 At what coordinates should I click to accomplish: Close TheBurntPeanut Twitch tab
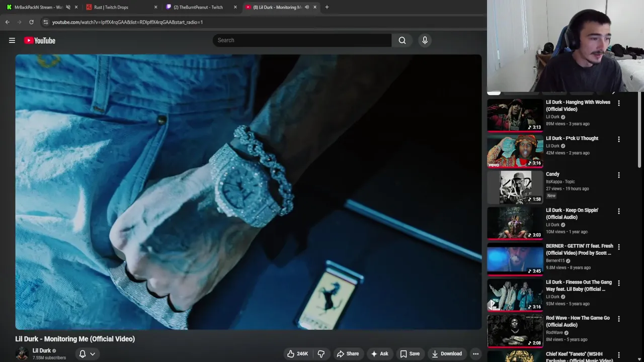click(235, 7)
